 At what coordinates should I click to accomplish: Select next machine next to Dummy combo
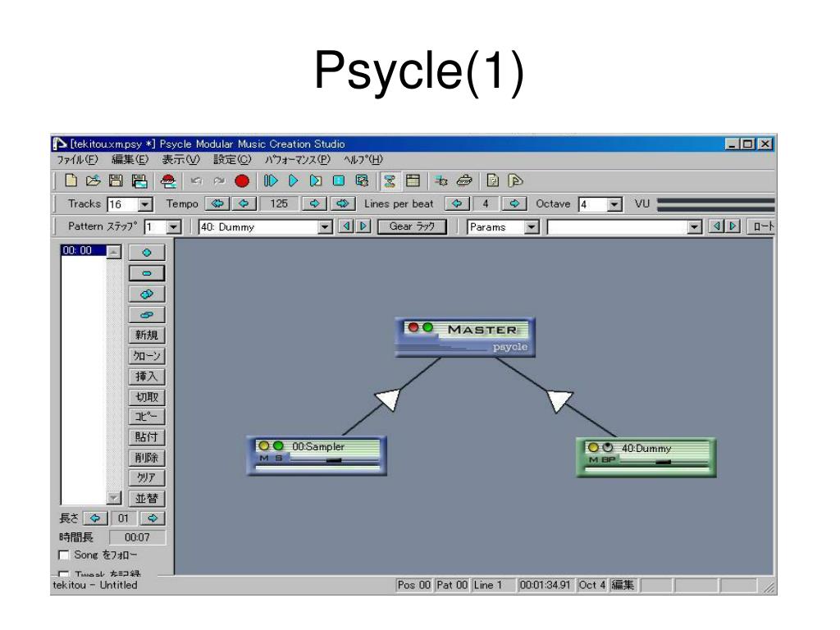[x=363, y=226]
